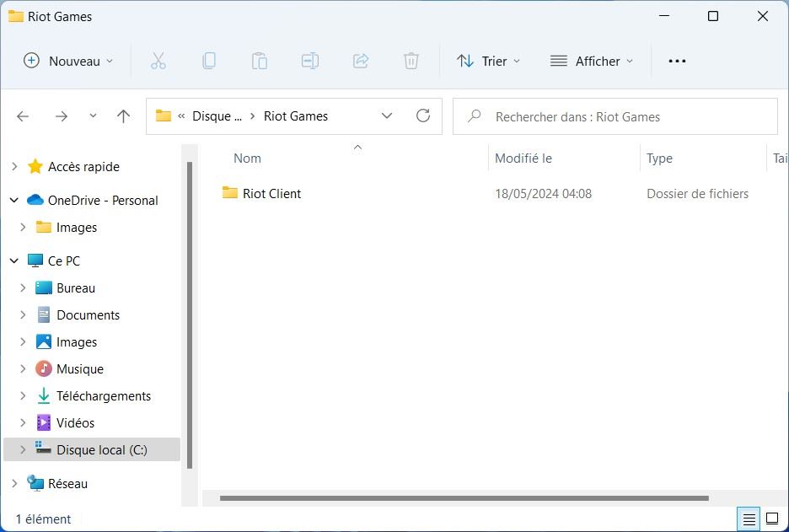Open the Trier sort menu
Viewport: 789px width, 532px height.
(x=489, y=61)
